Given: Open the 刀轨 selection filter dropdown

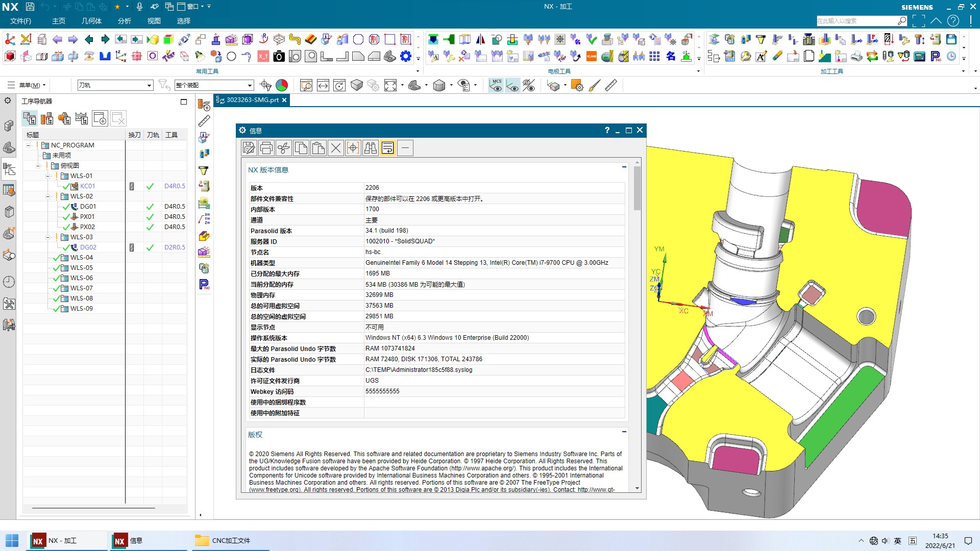Looking at the screenshot, I should 115,85.
